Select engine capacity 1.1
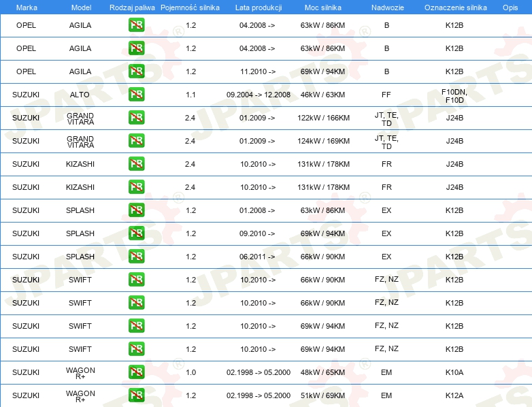This screenshot has width=532, height=407. [x=190, y=95]
